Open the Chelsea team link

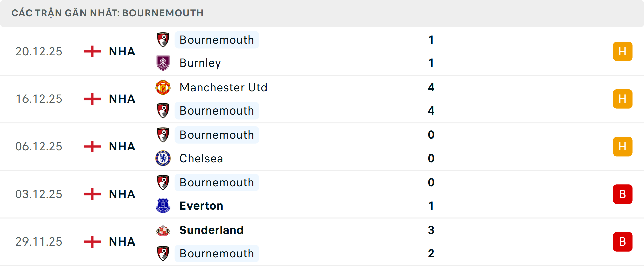click(x=201, y=158)
